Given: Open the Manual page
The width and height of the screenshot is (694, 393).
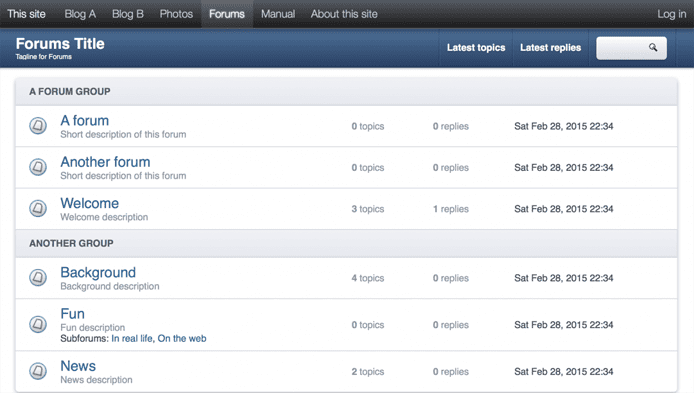Looking at the screenshot, I should pos(278,14).
